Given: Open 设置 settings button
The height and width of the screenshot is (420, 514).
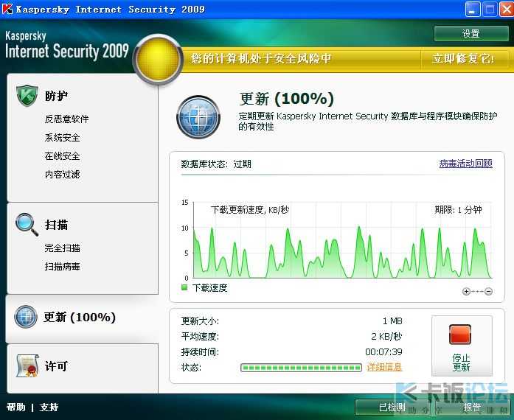Looking at the screenshot, I should [471, 33].
